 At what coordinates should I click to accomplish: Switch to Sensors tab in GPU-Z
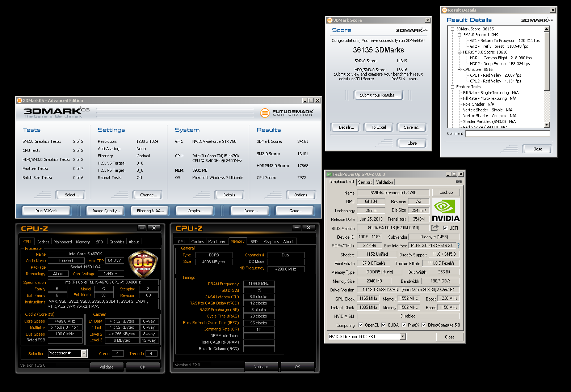point(365,182)
